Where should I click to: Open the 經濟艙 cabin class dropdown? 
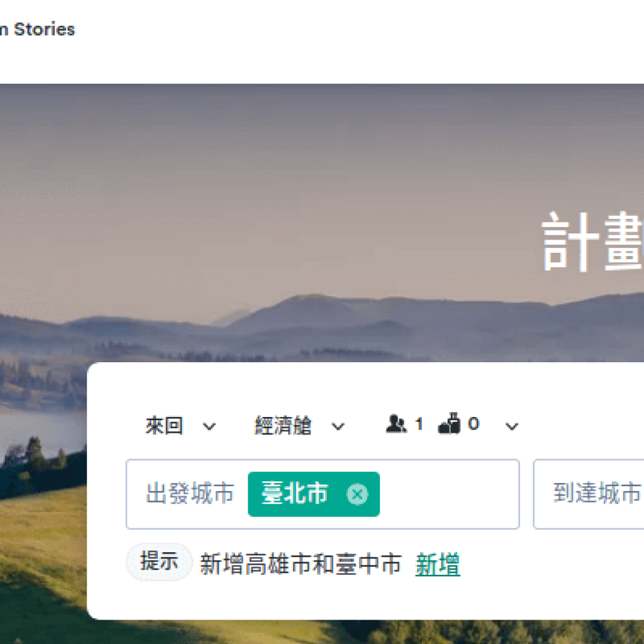(x=299, y=426)
